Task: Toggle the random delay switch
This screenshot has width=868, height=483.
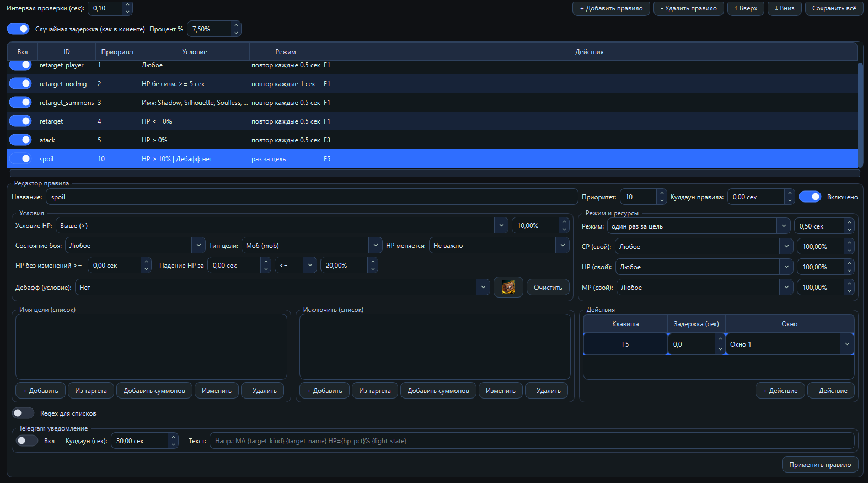Action: point(19,29)
